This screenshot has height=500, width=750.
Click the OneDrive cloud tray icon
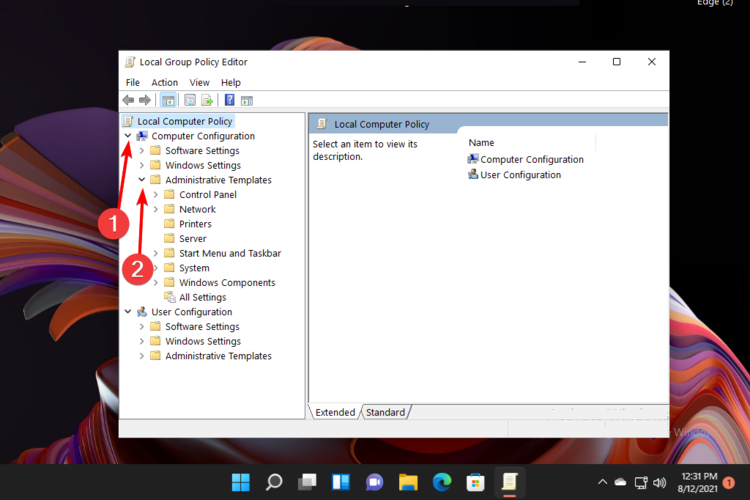pyautogui.click(x=620, y=482)
